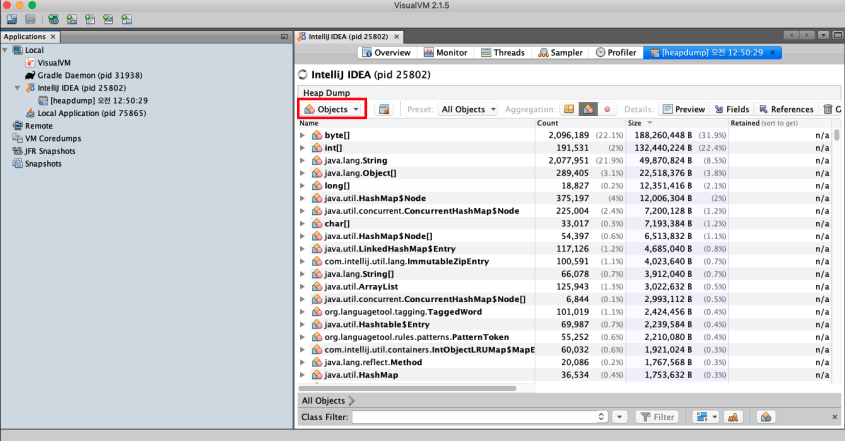Click the vertical scrollbar of class table
Viewport: 845px width, 441px height.
click(x=837, y=135)
